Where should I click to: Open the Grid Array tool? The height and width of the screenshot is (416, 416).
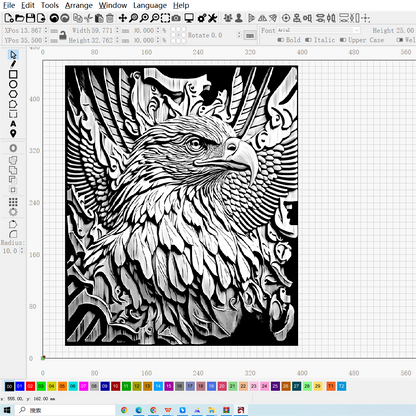click(13, 202)
